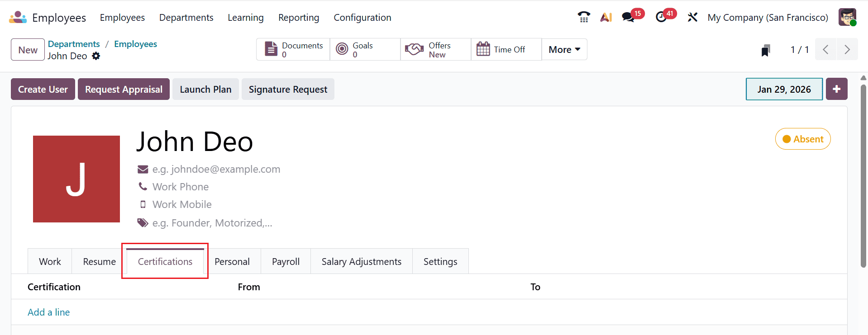Viewport: 868px width, 335px height.
Task: Click the Absent status badge
Action: click(803, 139)
